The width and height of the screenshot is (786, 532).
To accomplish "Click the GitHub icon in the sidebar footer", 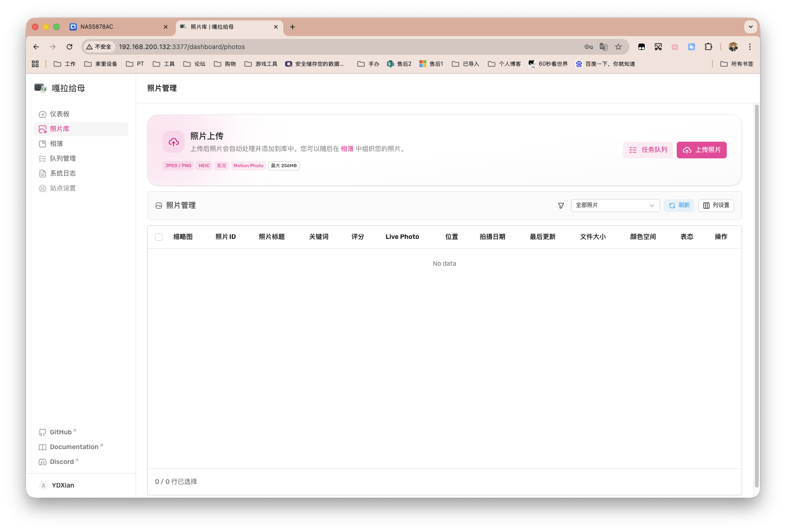I will [43, 432].
